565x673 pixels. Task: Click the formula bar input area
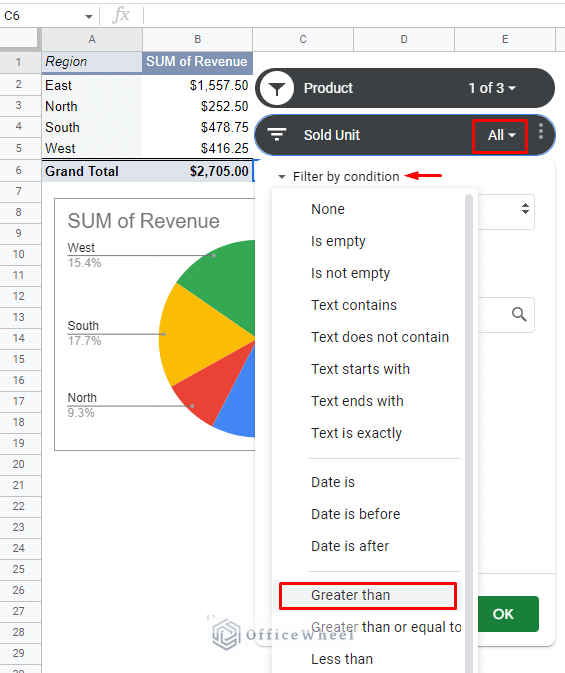click(x=353, y=16)
